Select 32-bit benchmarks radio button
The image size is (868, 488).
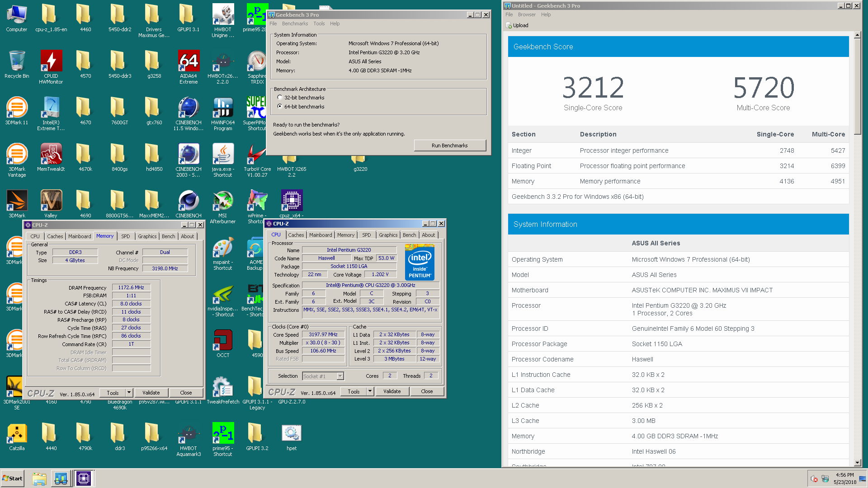(280, 98)
